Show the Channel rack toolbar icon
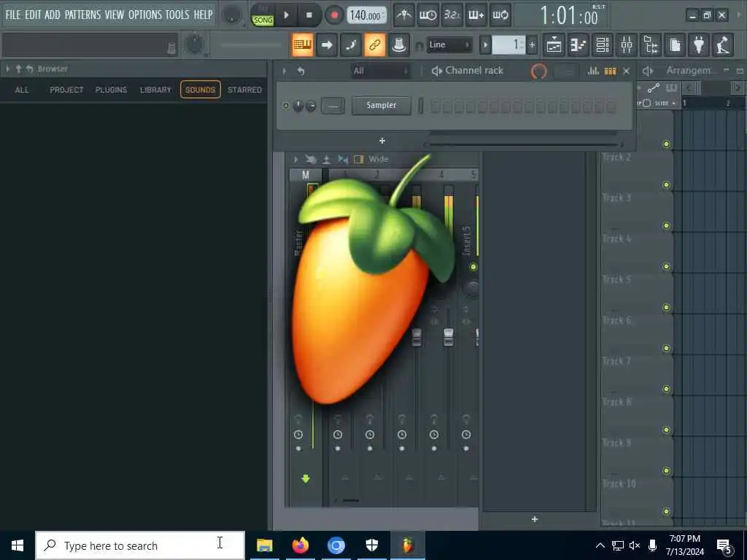 603,45
